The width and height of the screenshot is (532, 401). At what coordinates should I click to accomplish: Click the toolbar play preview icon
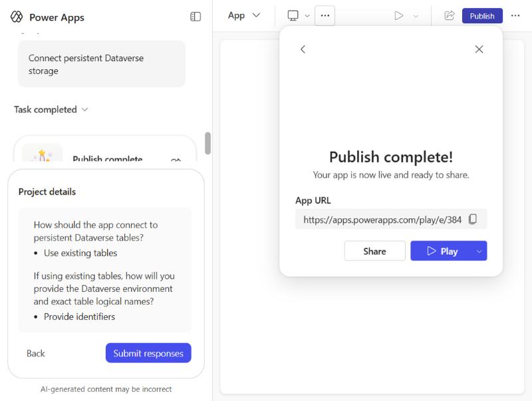pos(399,15)
